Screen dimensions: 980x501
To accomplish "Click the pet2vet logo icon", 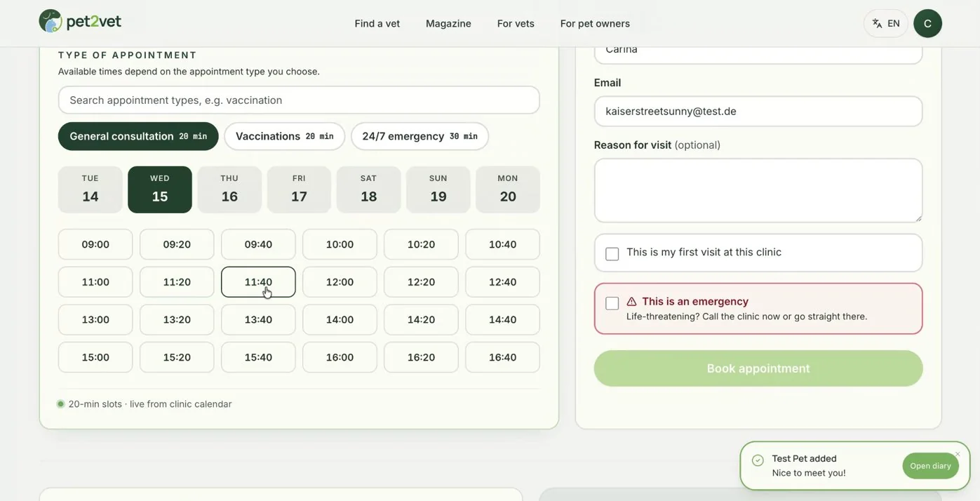I will [x=51, y=21].
